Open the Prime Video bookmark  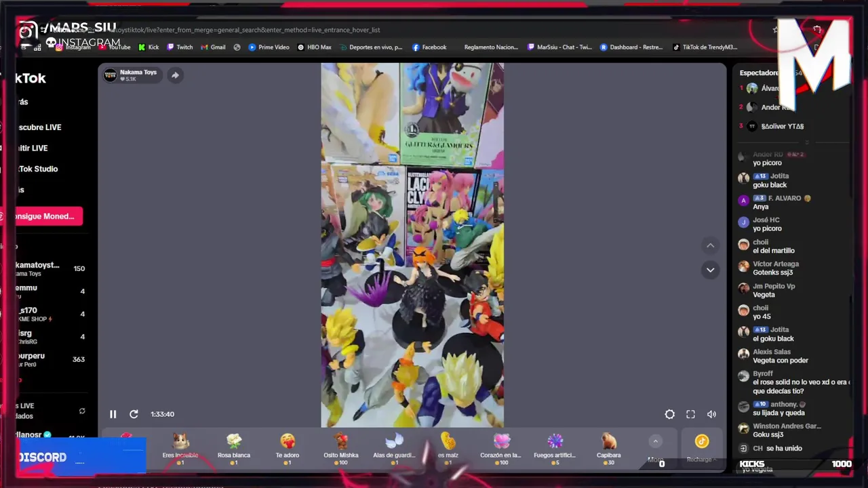[269, 47]
